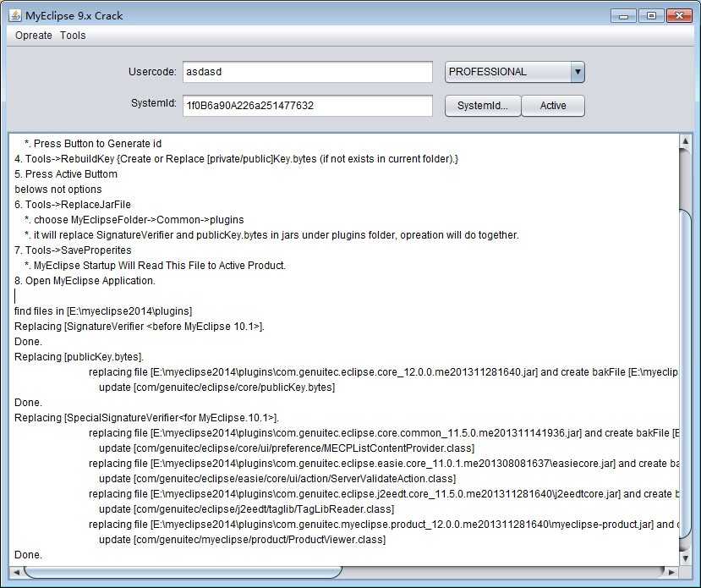The width and height of the screenshot is (701, 588).
Task: Click the 'belows not options' line
Action: [x=58, y=190]
